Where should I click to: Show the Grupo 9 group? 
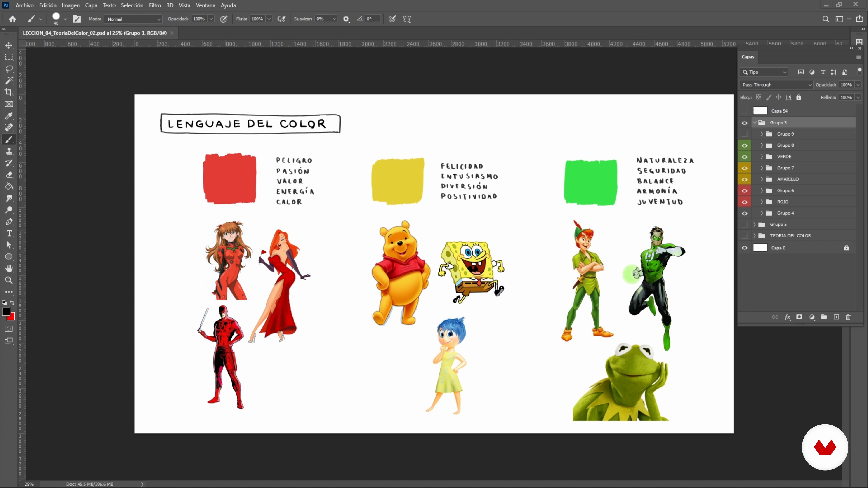coord(744,134)
